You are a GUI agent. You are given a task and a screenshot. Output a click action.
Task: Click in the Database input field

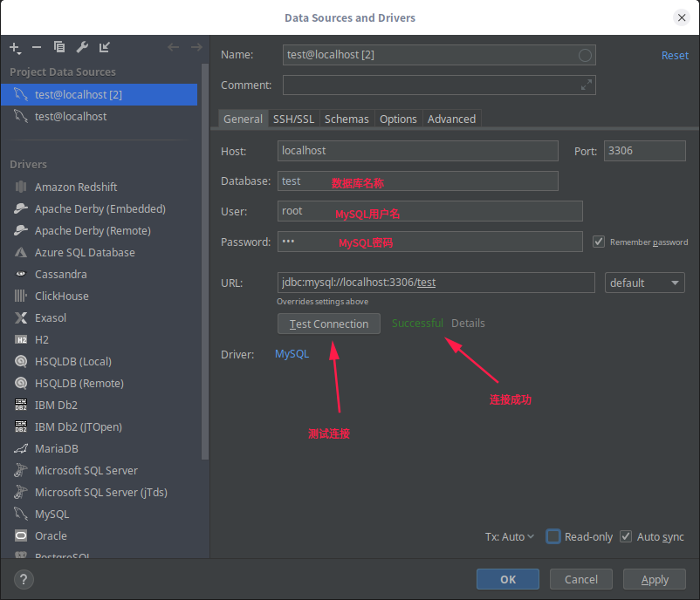click(418, 181)
